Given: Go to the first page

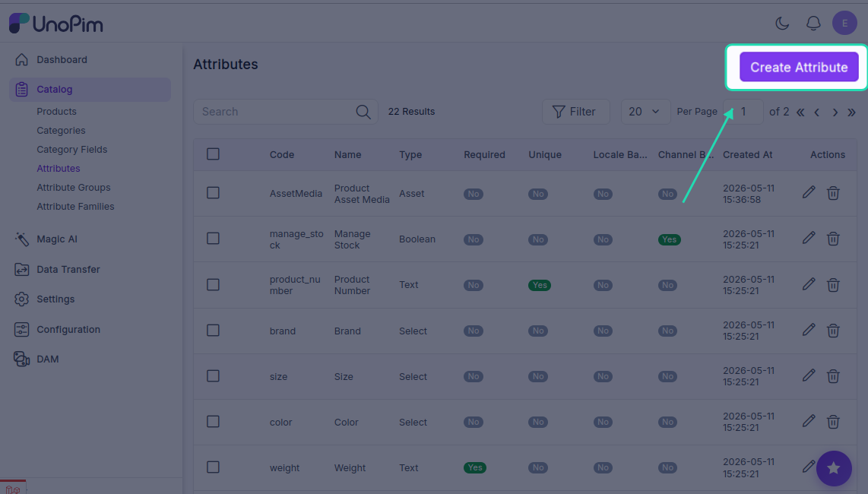Looking at the screenshot, I should 800,112.
